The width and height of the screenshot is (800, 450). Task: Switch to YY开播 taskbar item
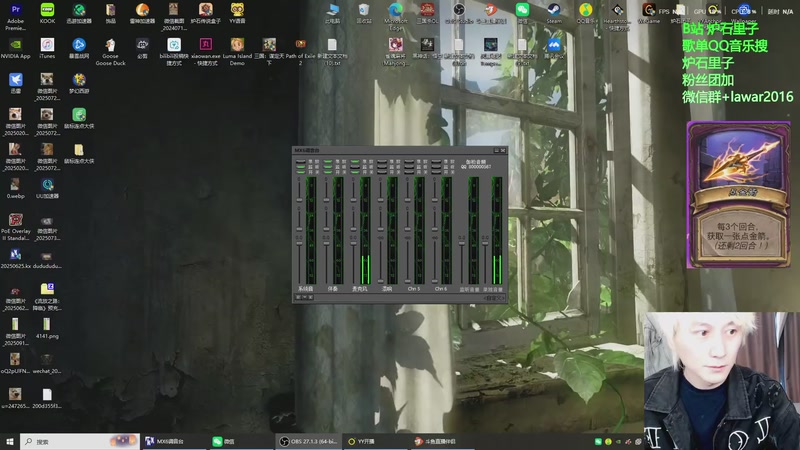(x=376, y=441)
